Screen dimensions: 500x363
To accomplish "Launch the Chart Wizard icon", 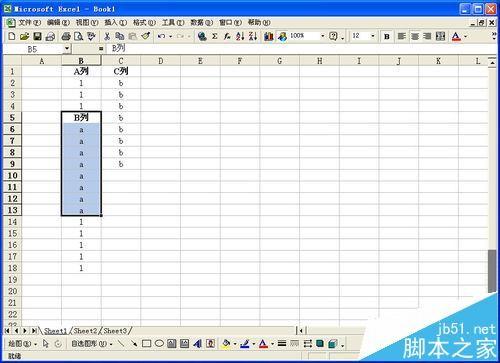I will click(x=269, y=36).
